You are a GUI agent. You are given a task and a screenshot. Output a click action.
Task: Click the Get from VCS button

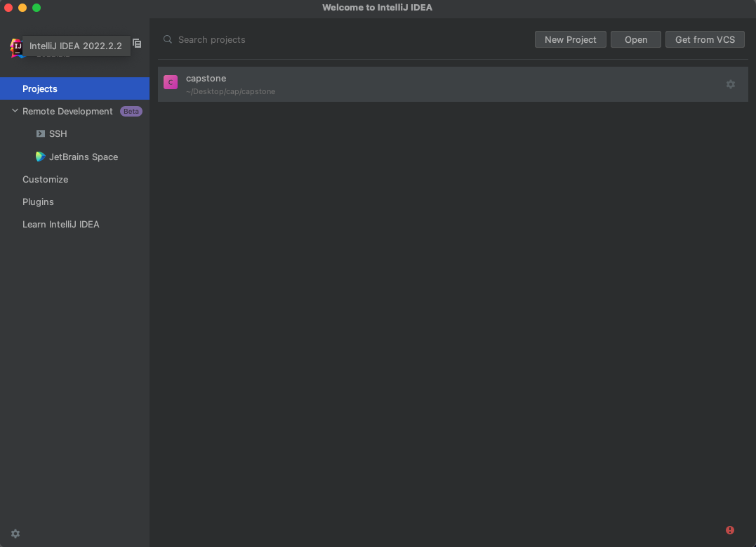(x=705, y=39)
